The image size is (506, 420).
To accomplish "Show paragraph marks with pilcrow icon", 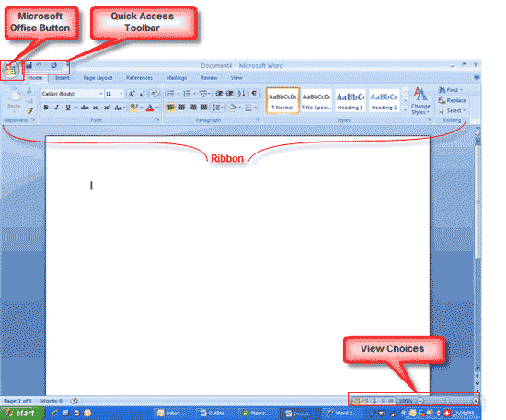I will coord(254,94).
